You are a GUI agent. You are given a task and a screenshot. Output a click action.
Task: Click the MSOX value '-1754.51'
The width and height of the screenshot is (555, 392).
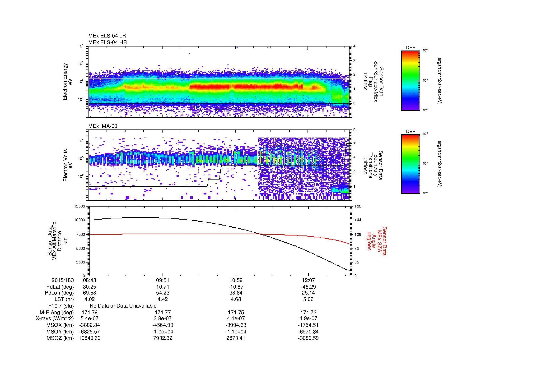point(308,325)
